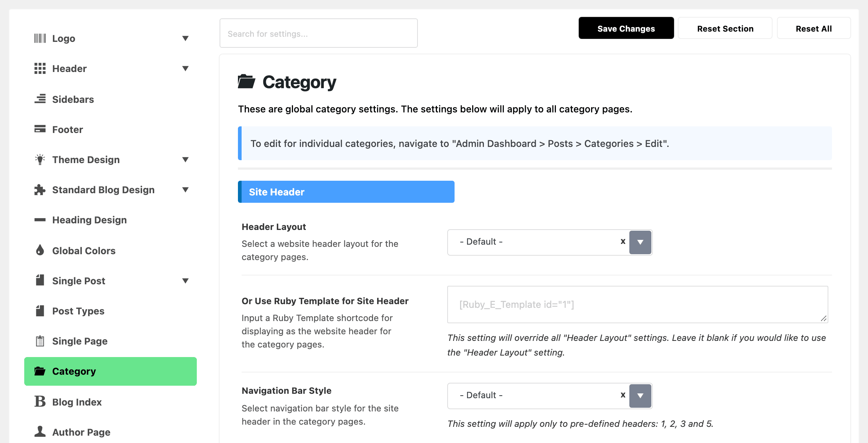Open the Header settings section
This screenshot has width=868, height=443.
coord(111,68)
